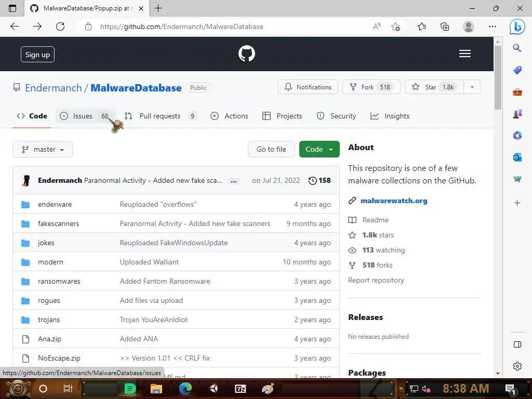Click the browser profile avatar icon
This screenshot has width=532, height=399.
[x=469, y=26]
